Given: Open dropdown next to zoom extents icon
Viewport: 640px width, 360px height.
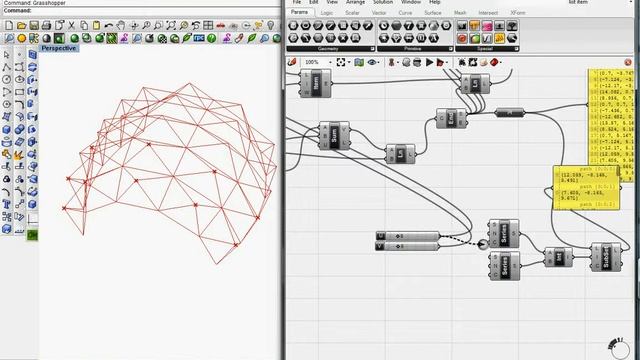Looking at the screenshot, I should point(349,62).
